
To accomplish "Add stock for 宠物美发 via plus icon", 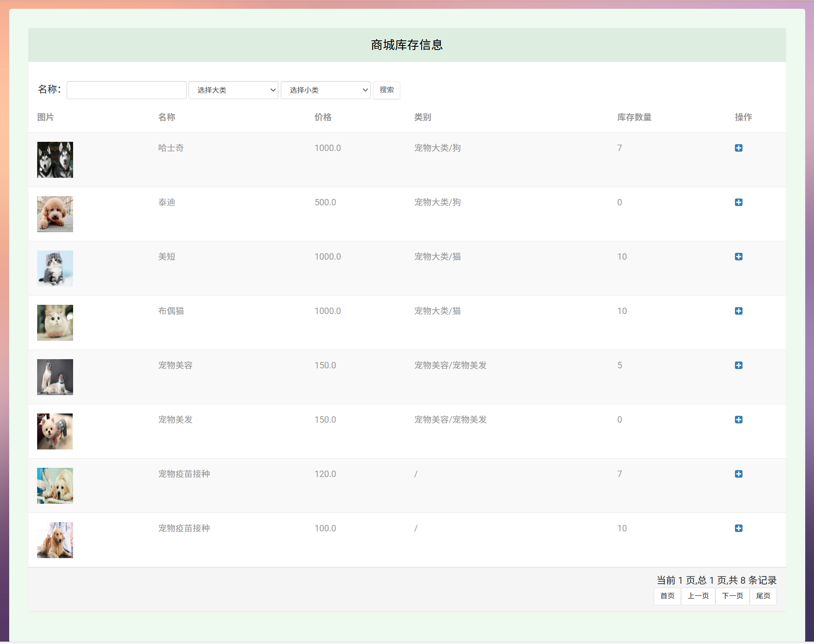I will (x=739, y=419).
